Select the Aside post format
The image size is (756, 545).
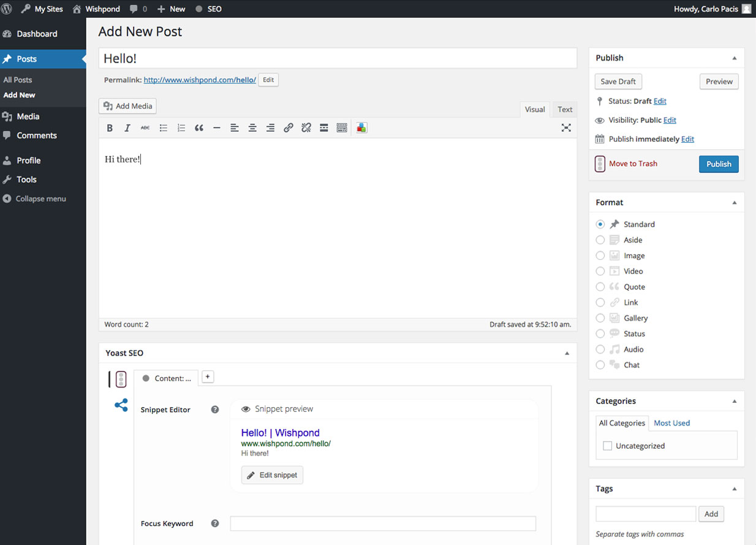pyautogui.click(x=600, y=240)
